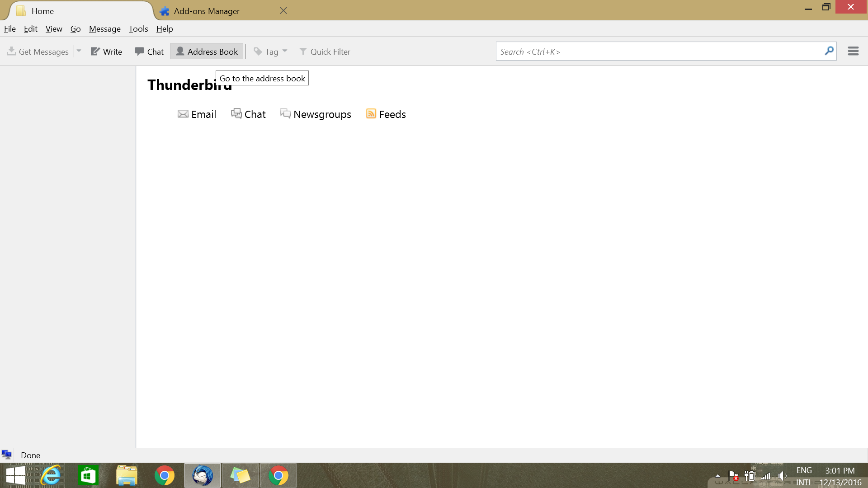
Task: Open the Go menu
Action: [x=75, y=28]
